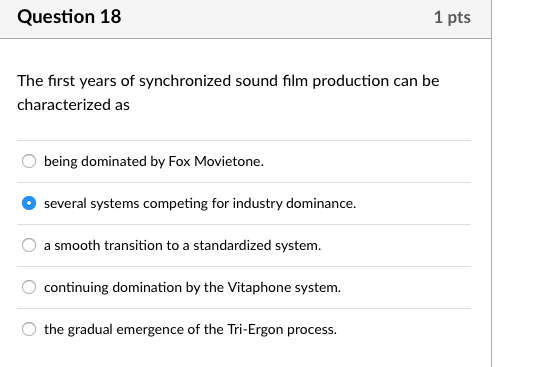Select the Tri-Ergon process radio button
The width and height of the screenshot is (554, 367).
click(x=29, y=329)
